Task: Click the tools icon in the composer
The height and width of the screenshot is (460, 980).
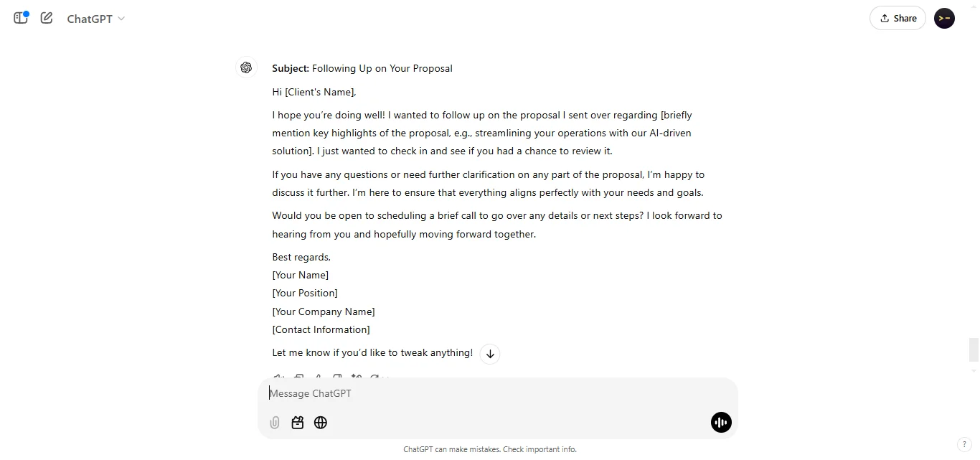Action: point(298,423)
